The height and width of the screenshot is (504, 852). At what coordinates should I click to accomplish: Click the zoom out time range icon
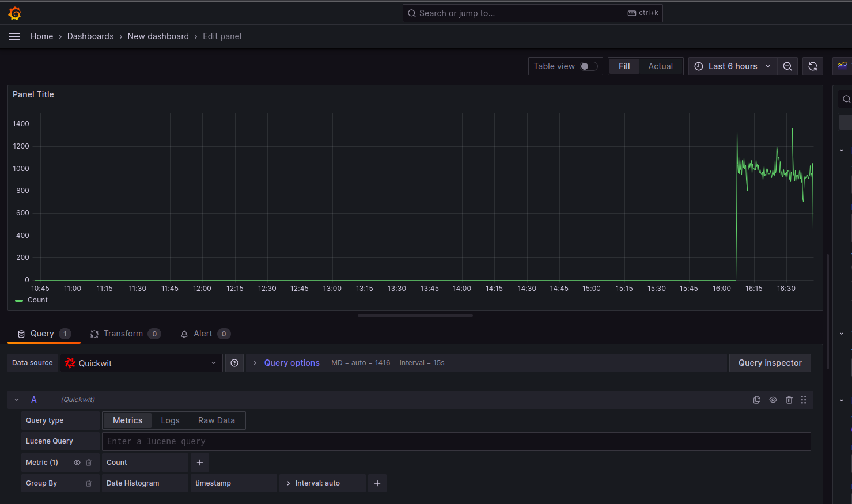coord(787,66)
